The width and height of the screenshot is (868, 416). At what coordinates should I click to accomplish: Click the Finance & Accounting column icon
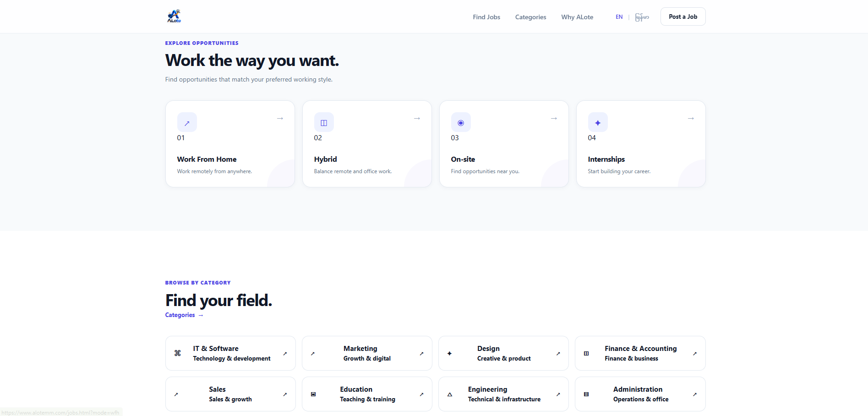click(586, 353)
